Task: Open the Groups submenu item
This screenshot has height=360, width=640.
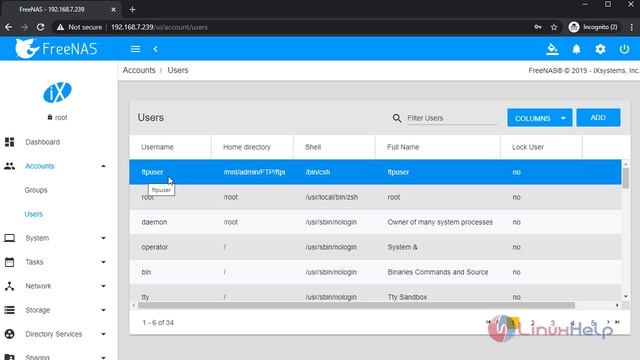Action: 36,190
